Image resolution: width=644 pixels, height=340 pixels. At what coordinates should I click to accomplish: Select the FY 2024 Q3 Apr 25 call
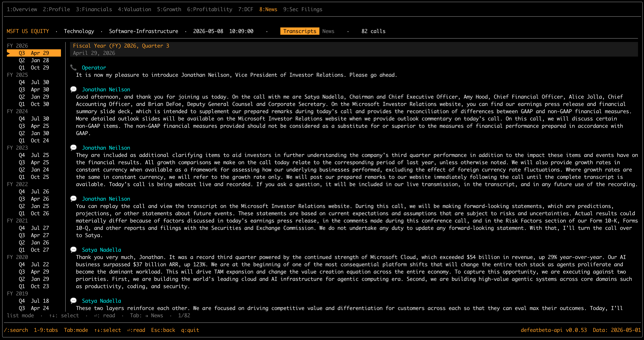34,126
